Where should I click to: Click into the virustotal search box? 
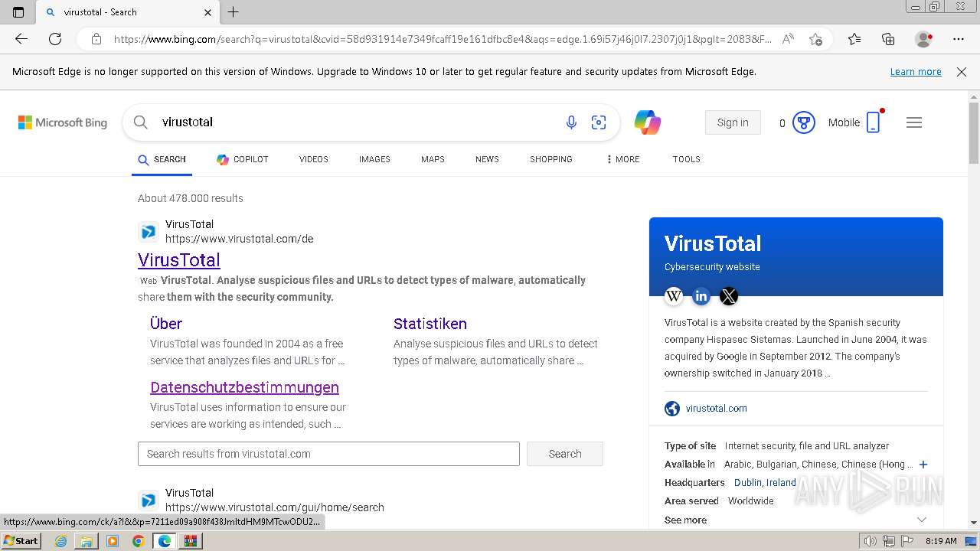[x=352, y=122]
